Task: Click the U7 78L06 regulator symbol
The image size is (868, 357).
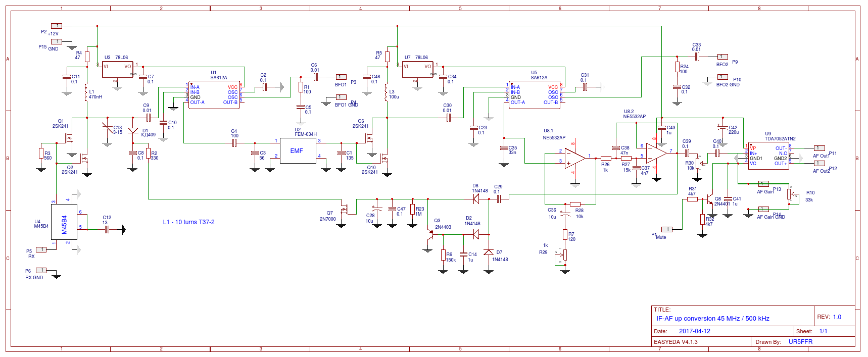Action: (417, 69)
